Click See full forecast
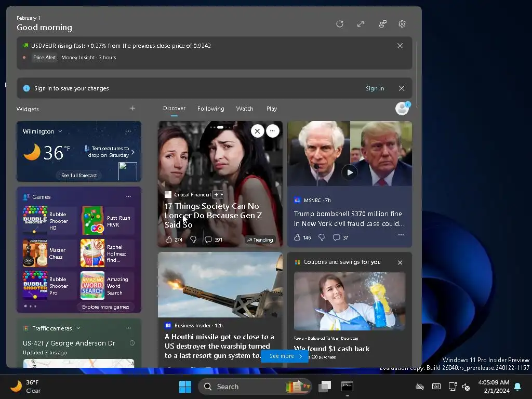 click(x=79, y=176)
